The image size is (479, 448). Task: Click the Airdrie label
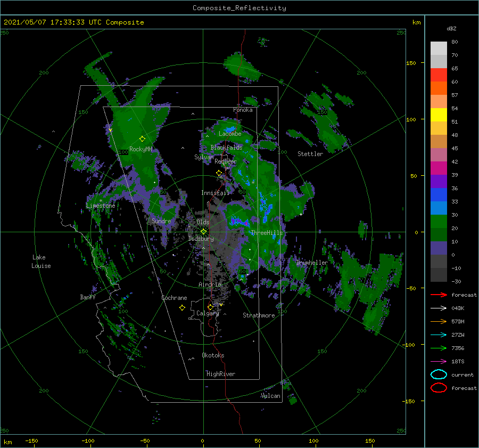(x=210, y=284)
